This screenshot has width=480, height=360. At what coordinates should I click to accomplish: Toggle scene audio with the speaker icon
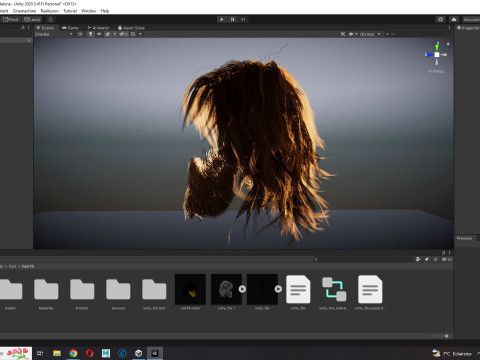coord(99,34)
